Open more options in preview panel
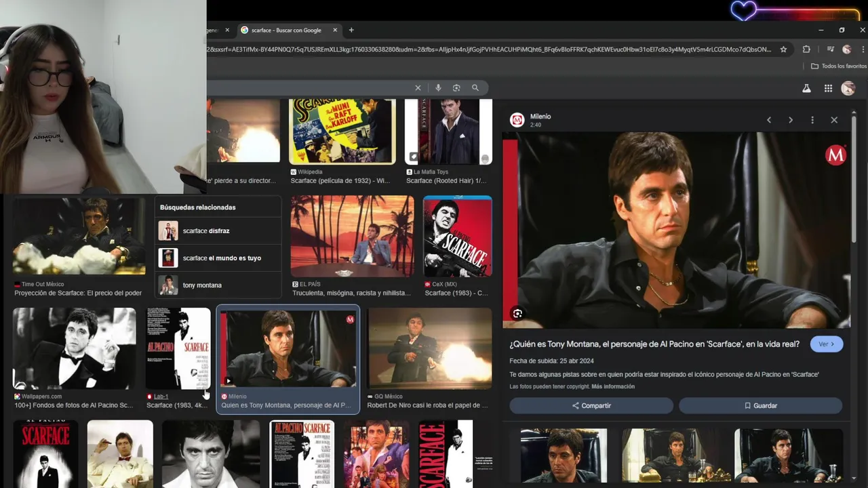Viewport: 868px width, 488px height. [x=812, y=120]
